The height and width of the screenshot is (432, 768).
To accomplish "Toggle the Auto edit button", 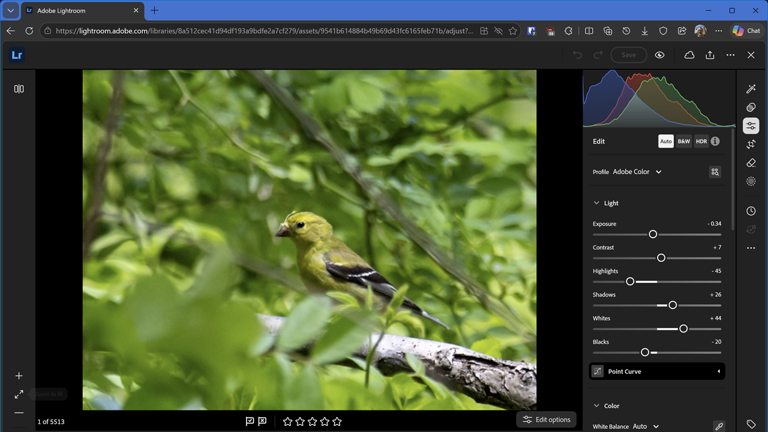I will point(666,141).
